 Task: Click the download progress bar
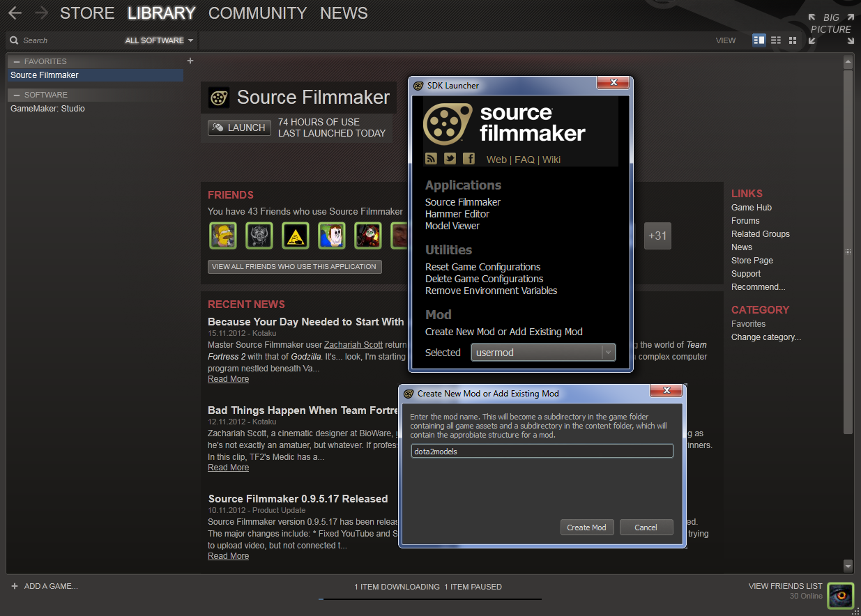point(430,598)
